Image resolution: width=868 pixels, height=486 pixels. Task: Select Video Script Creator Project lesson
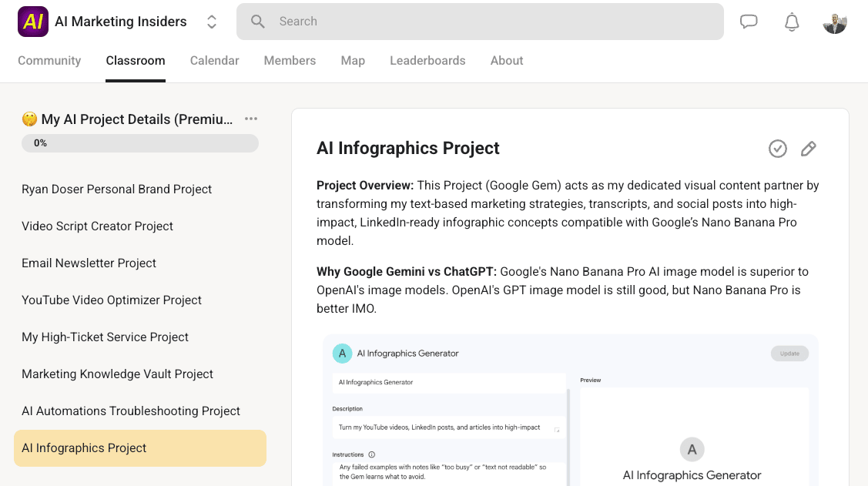(97, 226)
